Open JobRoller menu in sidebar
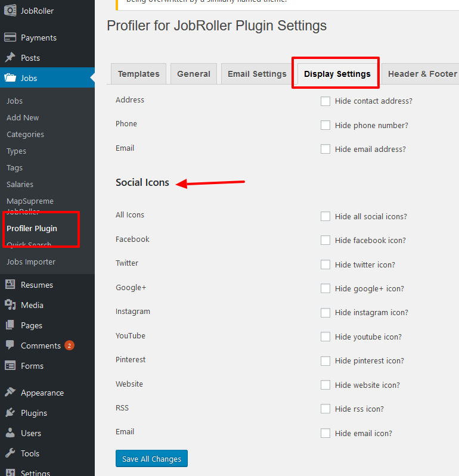 [37, 11]
